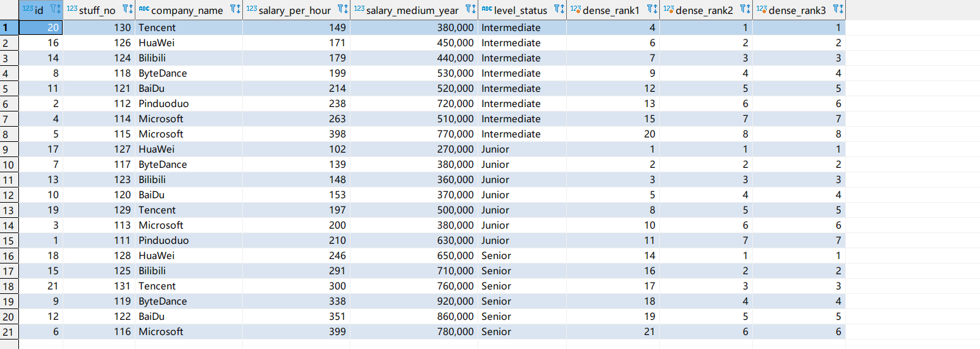The height and width of the screenshot is (349, 980).
Task: Click the ABC type icon beside level_status
Action: [487, 10]
